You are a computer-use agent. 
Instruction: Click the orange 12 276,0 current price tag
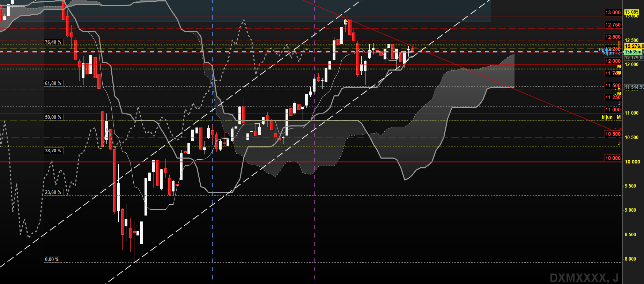(x=634, y=46)
